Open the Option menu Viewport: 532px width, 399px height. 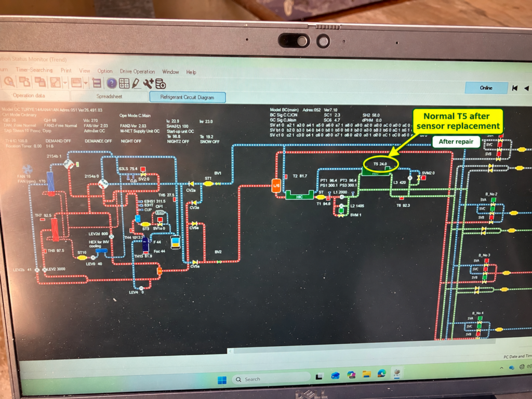tap(105, 71)
